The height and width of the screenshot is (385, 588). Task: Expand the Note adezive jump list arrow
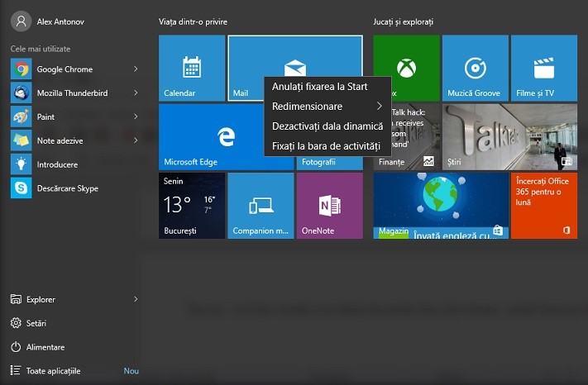tap(136, 140)
